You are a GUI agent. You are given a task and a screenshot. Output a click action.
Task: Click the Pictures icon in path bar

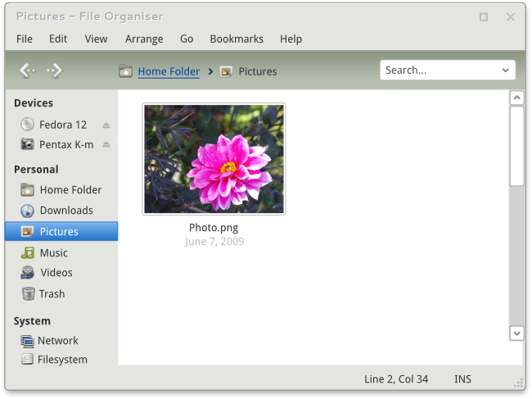pos(226,71)
